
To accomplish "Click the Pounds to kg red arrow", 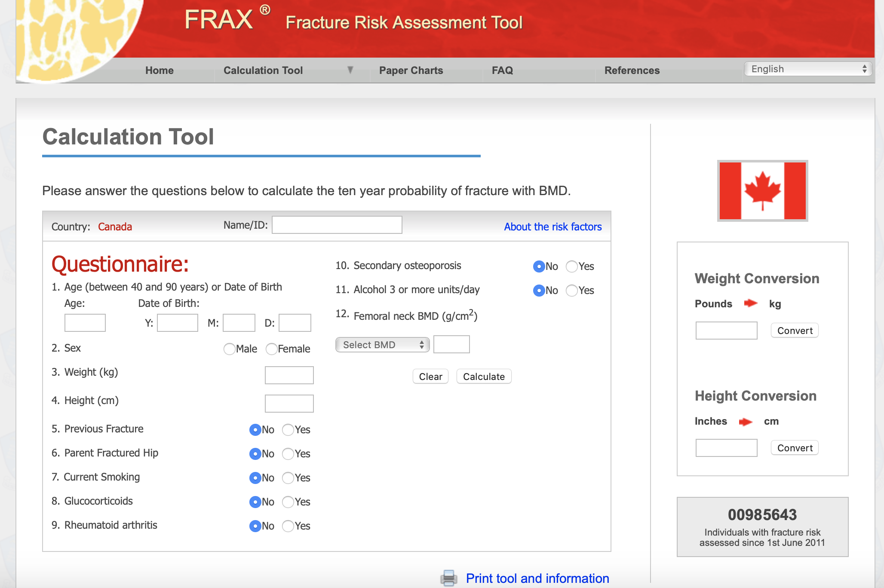I will click(x=751, y=303).
